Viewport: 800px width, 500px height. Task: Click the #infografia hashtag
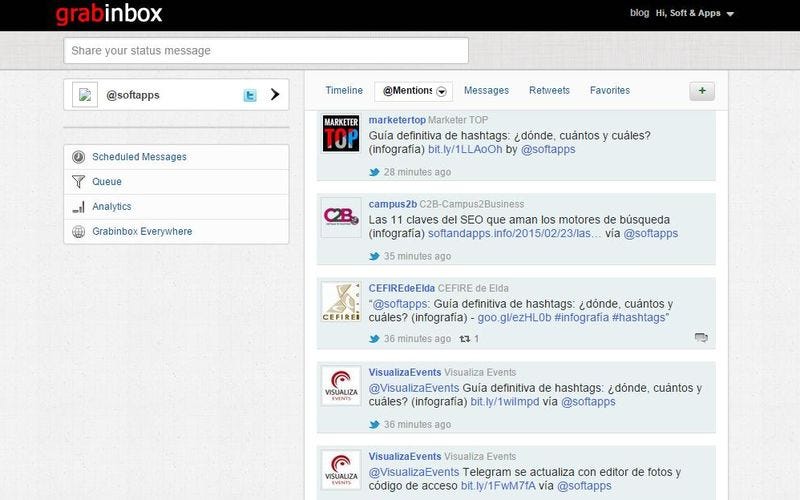pos(581,318)
